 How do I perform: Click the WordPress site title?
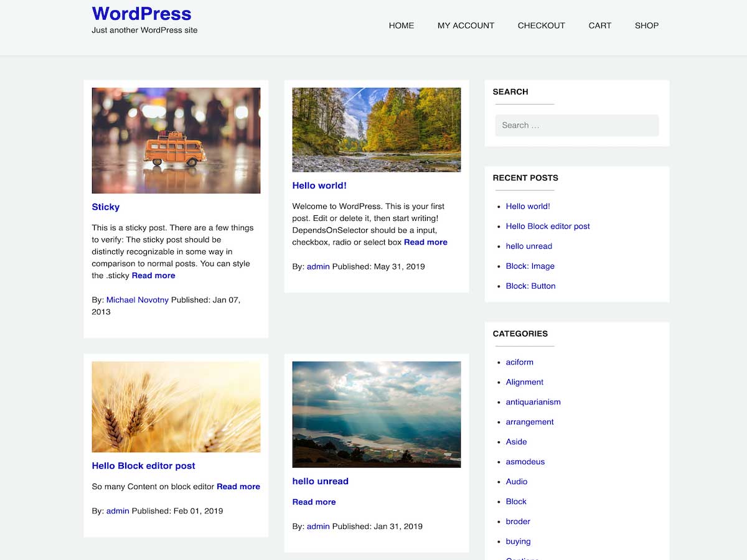(x=141, y=14)
